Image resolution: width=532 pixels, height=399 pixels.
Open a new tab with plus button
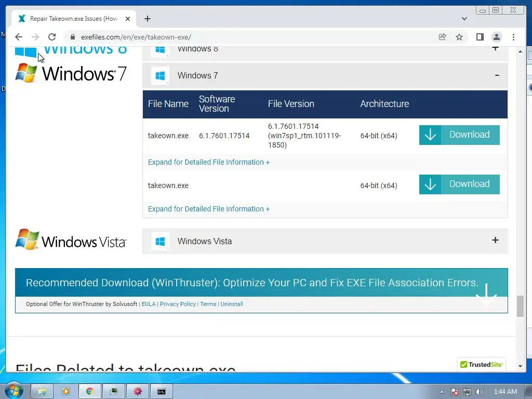[x=147, y=19]
